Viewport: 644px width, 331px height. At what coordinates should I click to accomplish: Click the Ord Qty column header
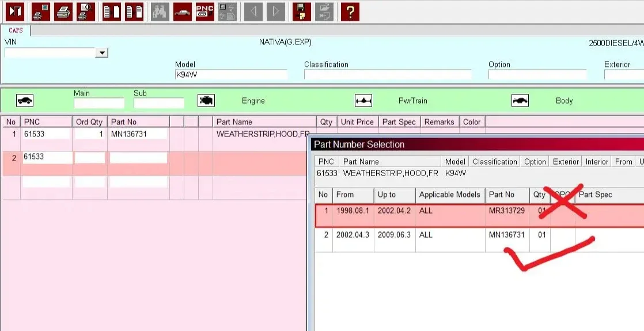[x=89, y=122]
